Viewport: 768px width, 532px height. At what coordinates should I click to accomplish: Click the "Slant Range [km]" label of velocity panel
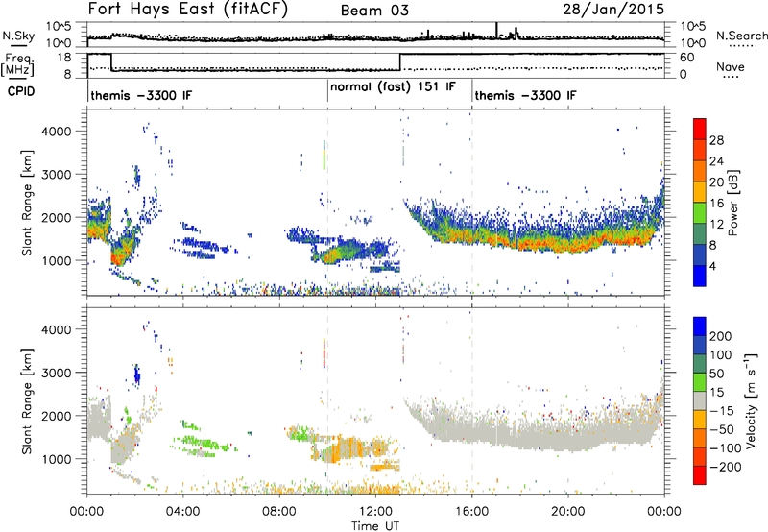27,401
